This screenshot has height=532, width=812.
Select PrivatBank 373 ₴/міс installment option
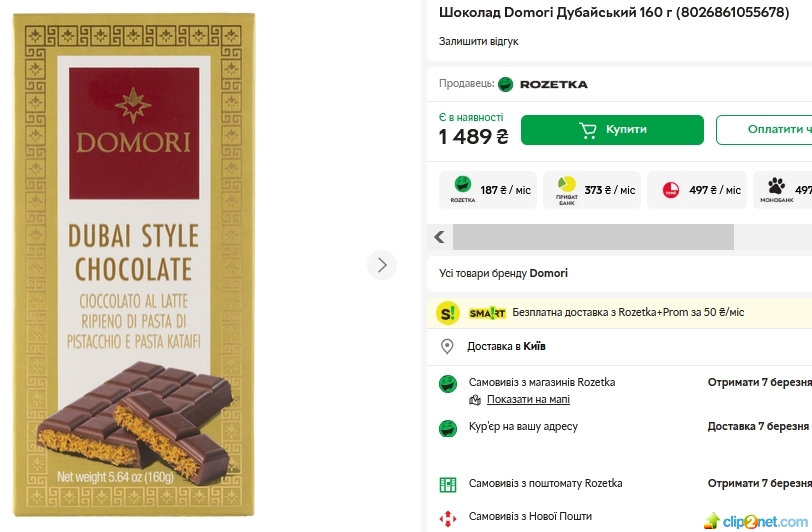point(593,190)
